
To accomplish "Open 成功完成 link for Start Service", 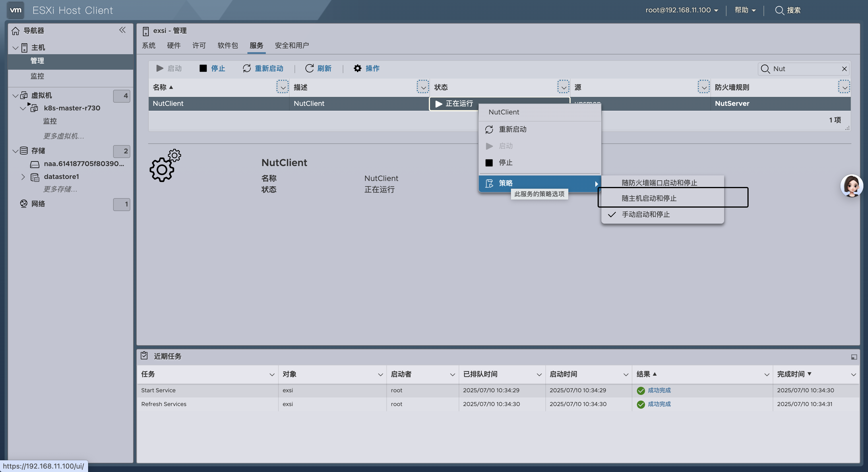I will pyautogui.click(x=659, y=390).
